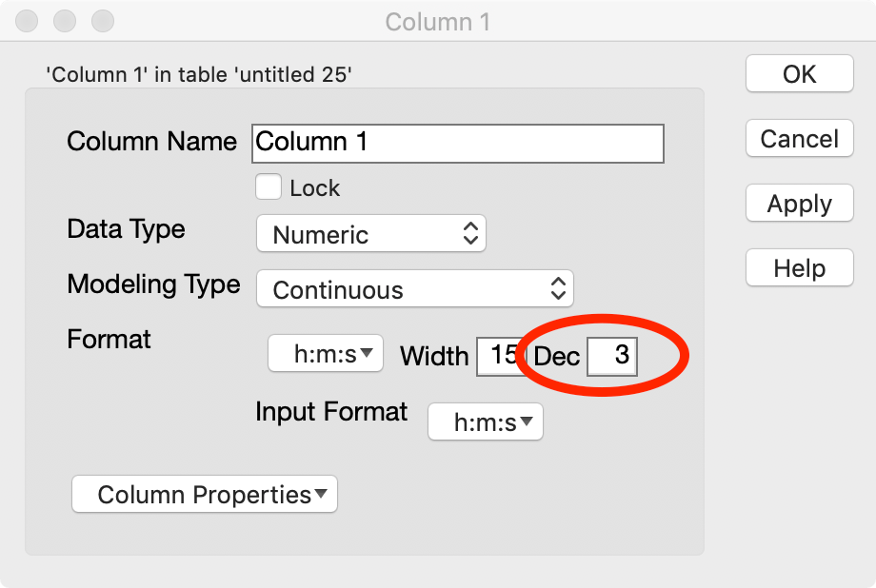
Task: Click the OK button
Action: [799, 74]
